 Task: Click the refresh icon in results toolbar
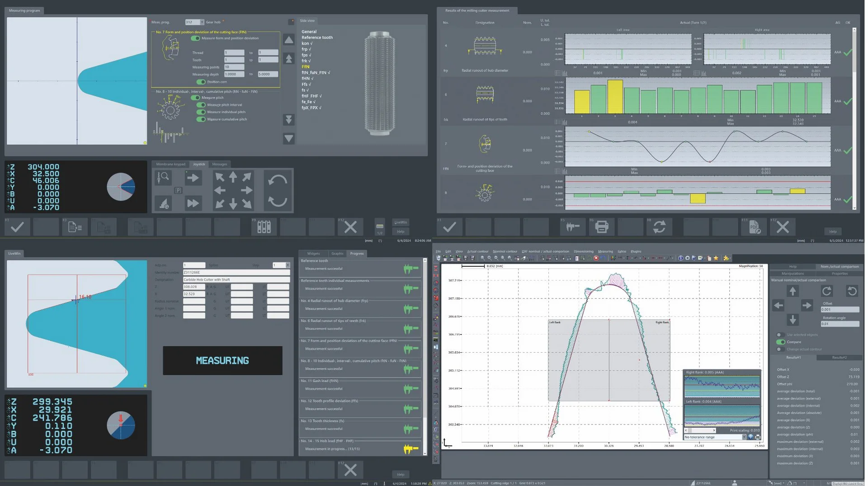click(x=659, y=227)
